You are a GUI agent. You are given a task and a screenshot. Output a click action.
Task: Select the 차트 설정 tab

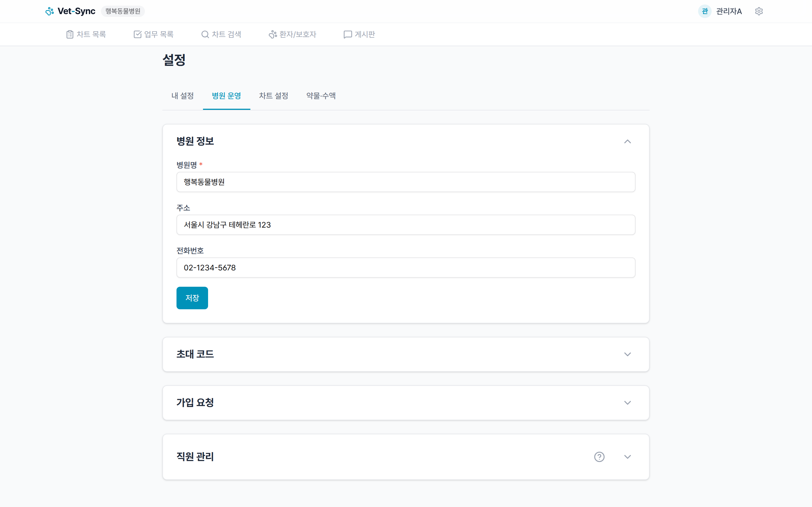pos(274,96)
